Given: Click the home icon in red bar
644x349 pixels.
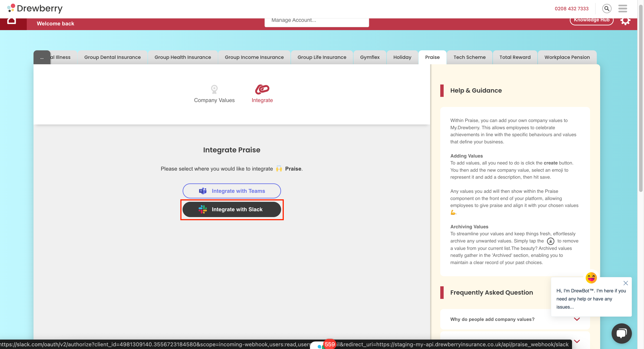Looking at the screenshot, I should point(11,21).
